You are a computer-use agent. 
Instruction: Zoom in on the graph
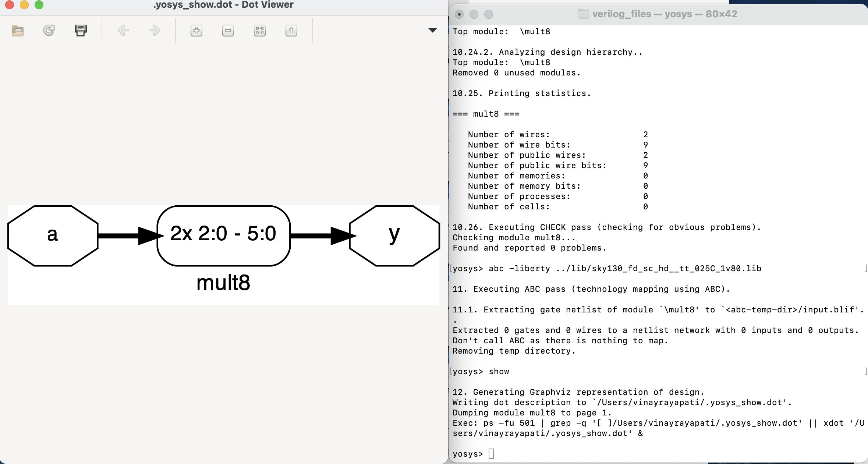196,31
